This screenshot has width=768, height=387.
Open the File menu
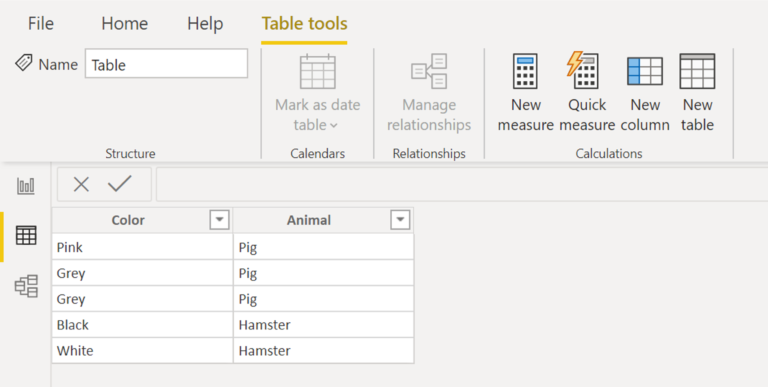[x=41, y=24]
